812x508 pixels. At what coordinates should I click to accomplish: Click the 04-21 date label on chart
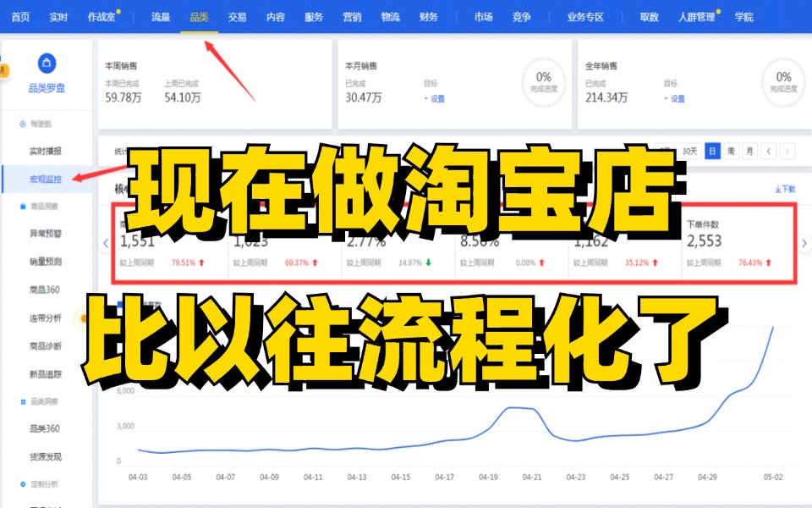click(x=532, y=477)
